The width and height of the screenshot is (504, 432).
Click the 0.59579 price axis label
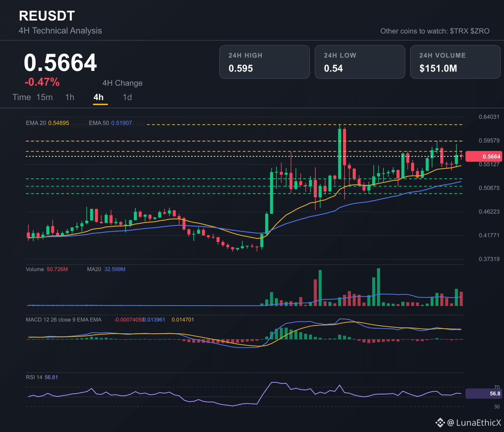click(x=489, y=140)
